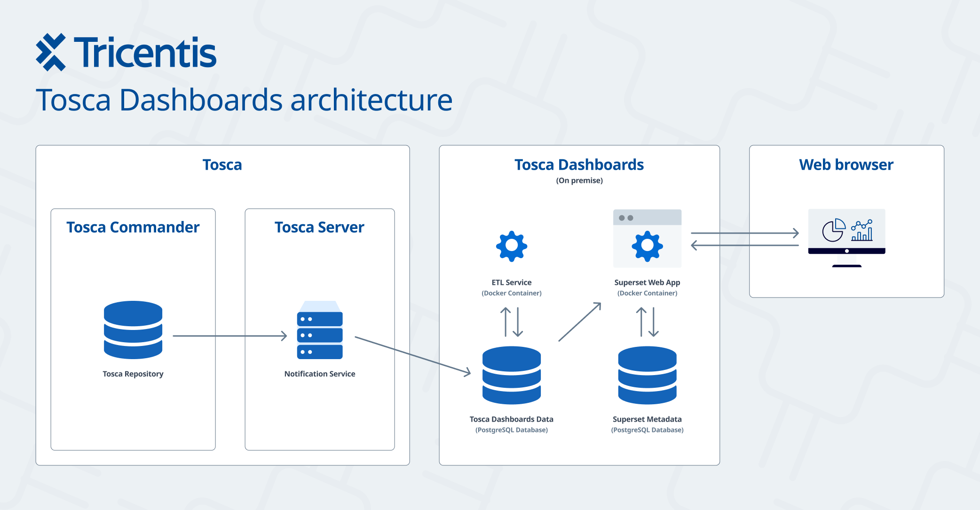Viewport: 980px width, 510px height.
Task: Select the web browser monitor icon
Action: click(846, 238)
